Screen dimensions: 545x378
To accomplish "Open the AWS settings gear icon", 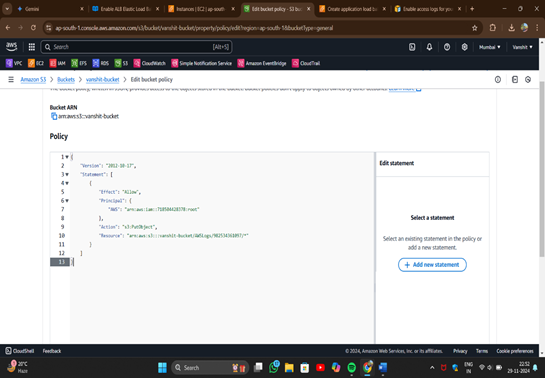I will (x=464, y=47).
